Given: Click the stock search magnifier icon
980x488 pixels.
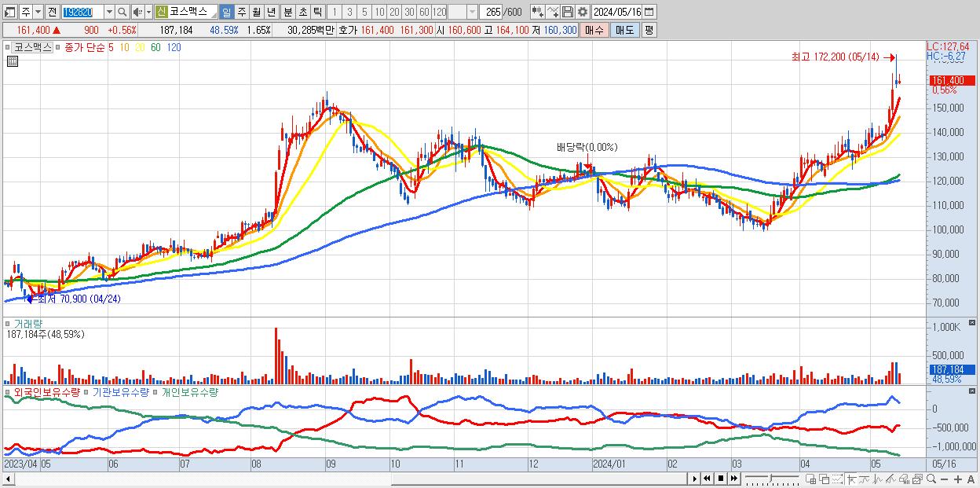Looking at the screenshot, I should [x=122, y=13].
